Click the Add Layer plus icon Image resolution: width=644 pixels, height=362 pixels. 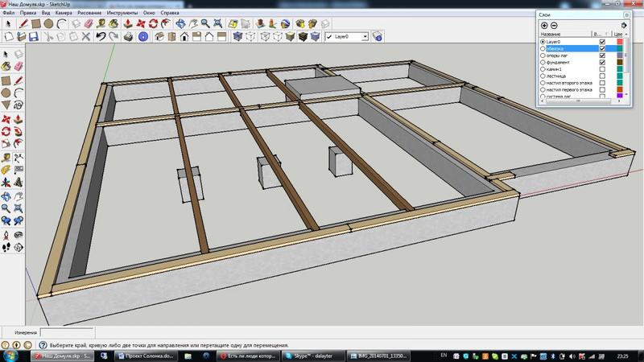pyautogui.click(x=545, y=26)
